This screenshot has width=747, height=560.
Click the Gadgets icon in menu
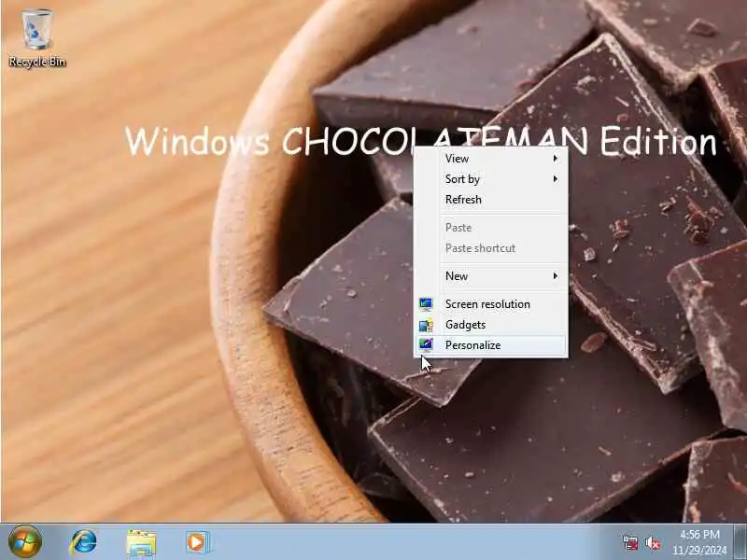(x=426, y=325)
